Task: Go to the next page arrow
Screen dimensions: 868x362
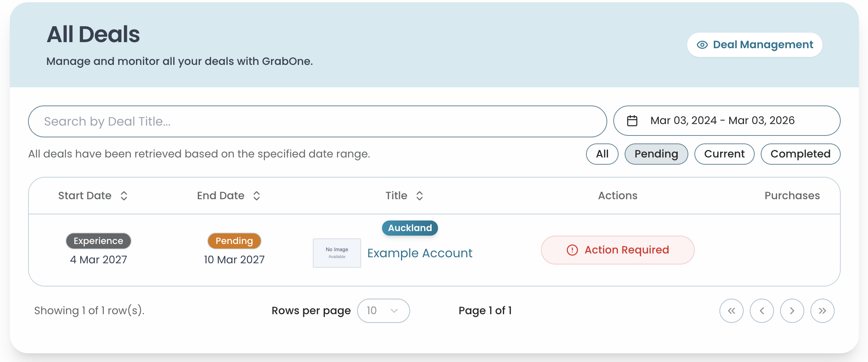Action: click(x=792, y=311)
